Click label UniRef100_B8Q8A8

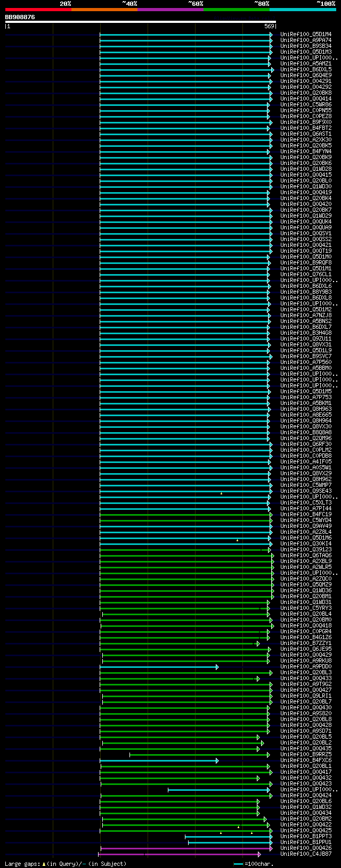coord(306,433)
